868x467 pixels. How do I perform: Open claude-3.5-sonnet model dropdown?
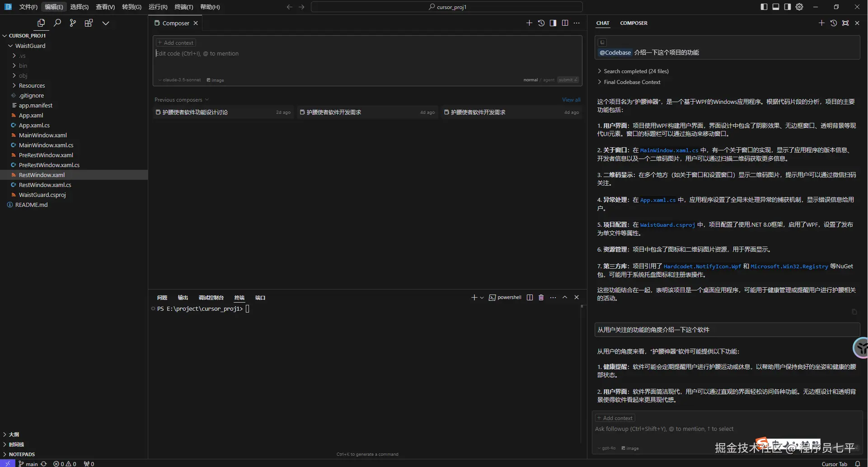179,80
